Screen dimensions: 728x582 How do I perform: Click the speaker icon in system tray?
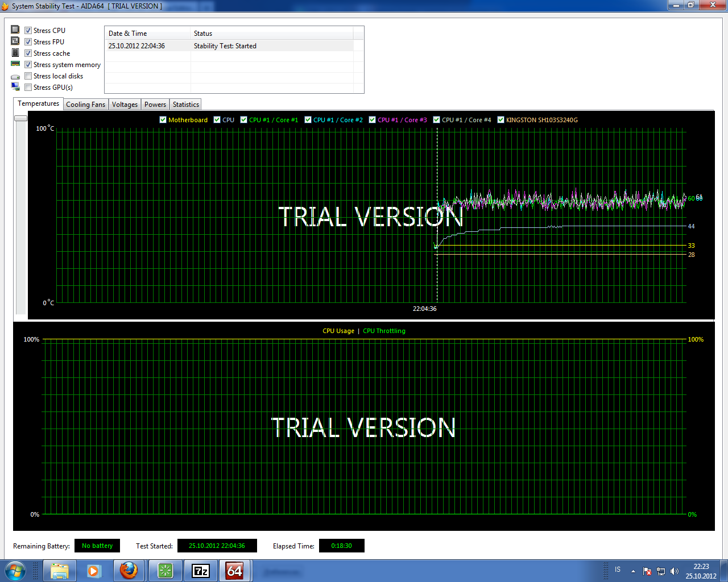(x=675, y=571)
